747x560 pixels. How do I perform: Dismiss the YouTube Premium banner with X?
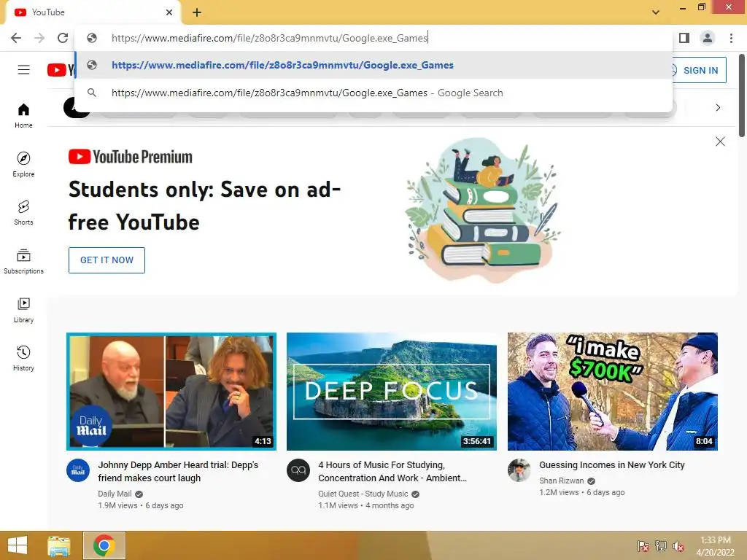[x=720, y=141]
